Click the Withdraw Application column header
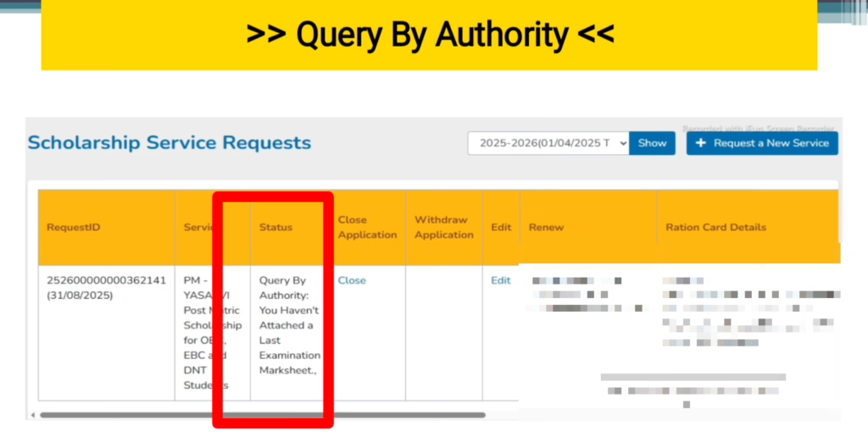The width and height of the screenshot is (868, 442). 443,227
